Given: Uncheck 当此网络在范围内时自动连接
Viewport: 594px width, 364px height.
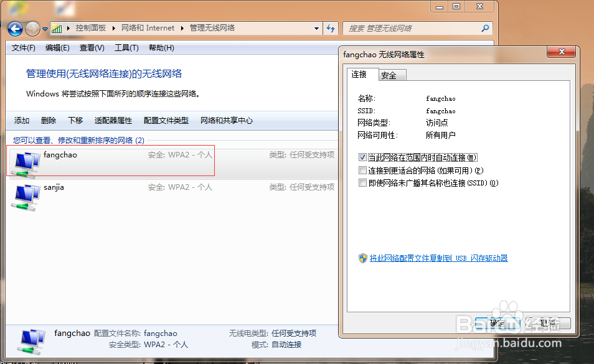Looking at the screenshot, I should pos(362,157).
